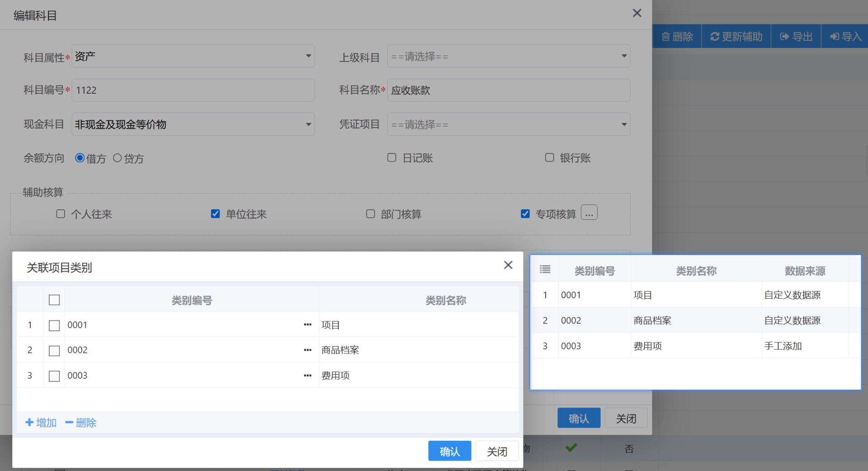This screenshot has width=868, height=471.
Task: Open the 凭证项目 dropdown
Action: (509, 124)
